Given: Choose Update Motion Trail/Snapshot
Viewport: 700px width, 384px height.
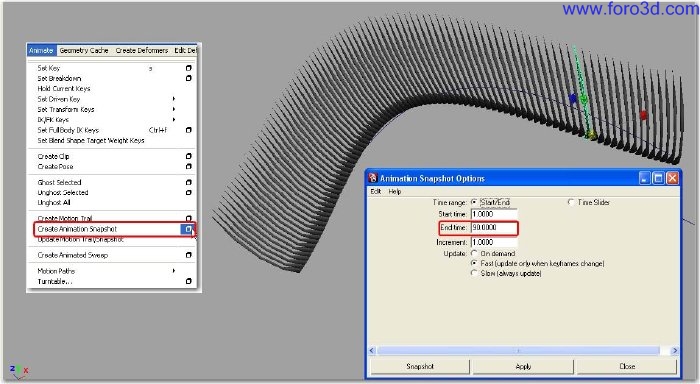Looking at the screenshot, I should coord(80,239).
